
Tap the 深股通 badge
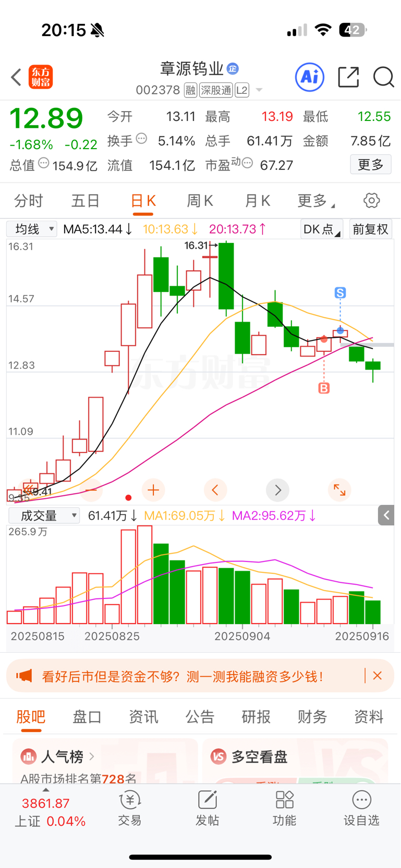pyautogui.click(x=216, y=90)
